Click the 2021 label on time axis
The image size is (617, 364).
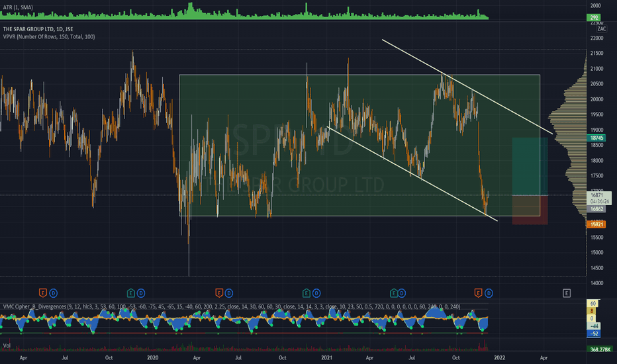point(326,357)
